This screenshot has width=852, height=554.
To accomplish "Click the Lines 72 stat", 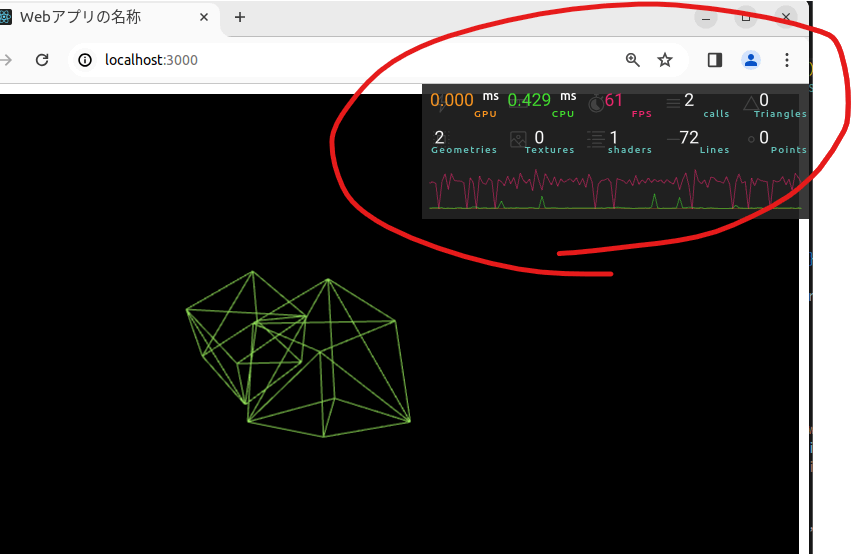I will tap(698, 142).
